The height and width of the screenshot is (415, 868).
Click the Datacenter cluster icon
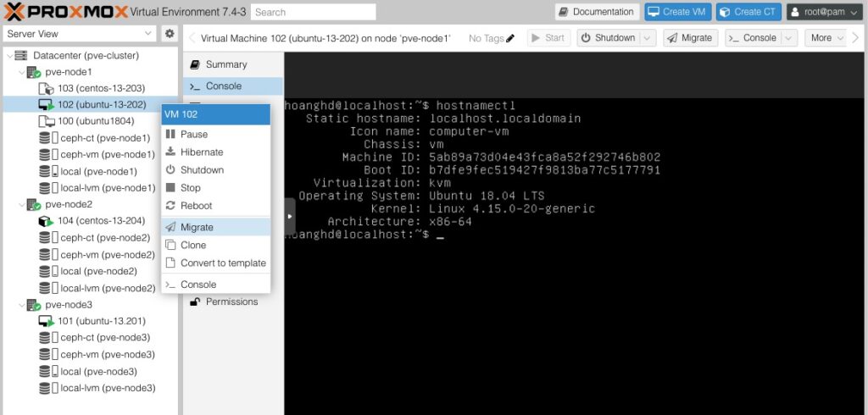(21, 55)
